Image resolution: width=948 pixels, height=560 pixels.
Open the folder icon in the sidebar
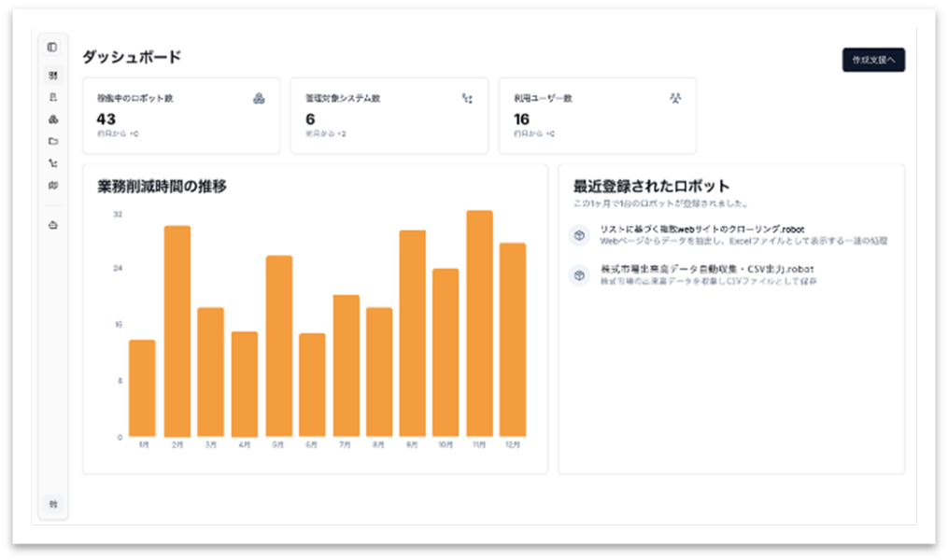click(x=52, y=142)
